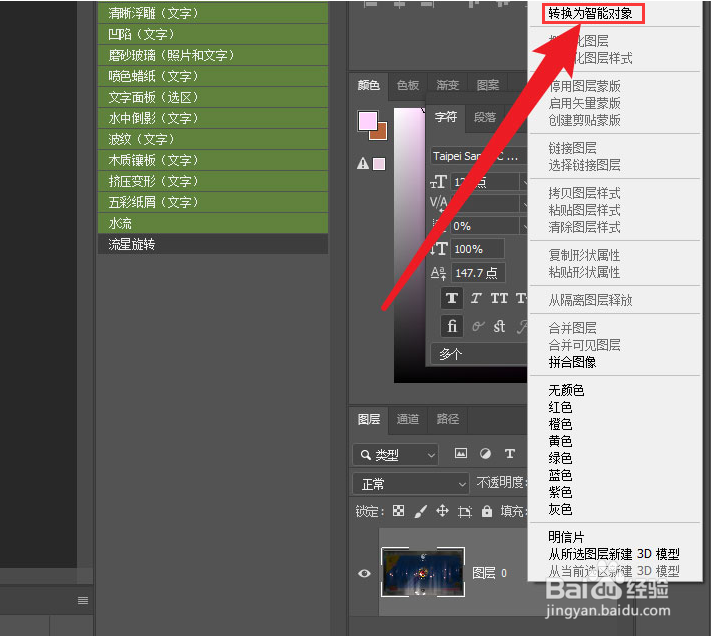Open the panel menu hamburger icon at bottom left
Screen dimensions: 711x636
(83, 601)
